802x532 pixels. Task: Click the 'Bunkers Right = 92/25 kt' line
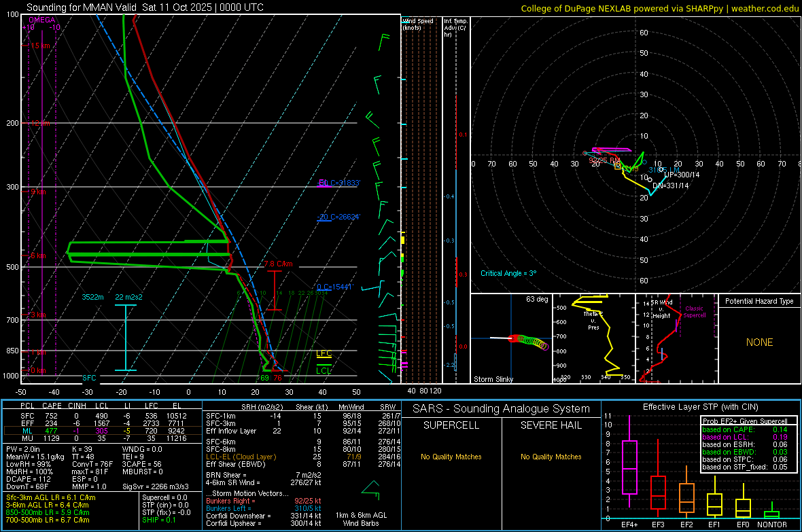click(x=264, y=501)
